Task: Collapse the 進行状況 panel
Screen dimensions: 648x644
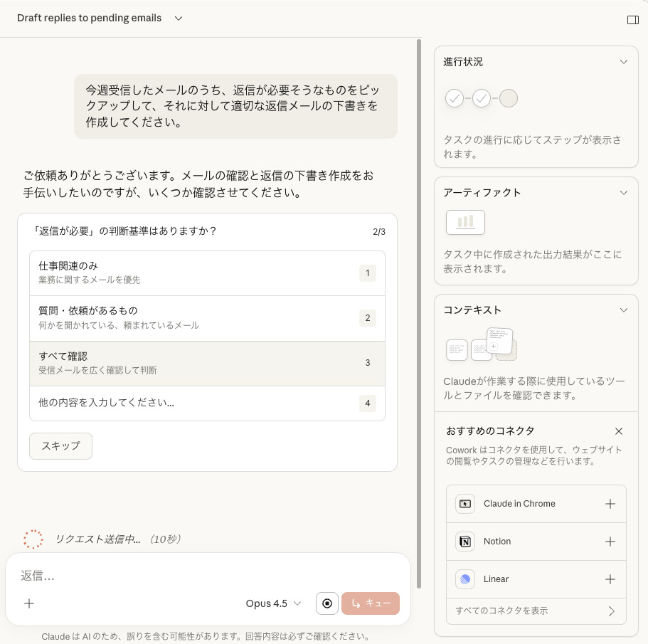Action: [624, 62]
